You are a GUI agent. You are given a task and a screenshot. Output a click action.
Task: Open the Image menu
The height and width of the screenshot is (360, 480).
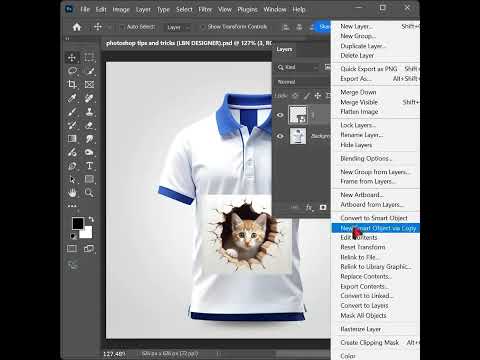click(121, 9)
